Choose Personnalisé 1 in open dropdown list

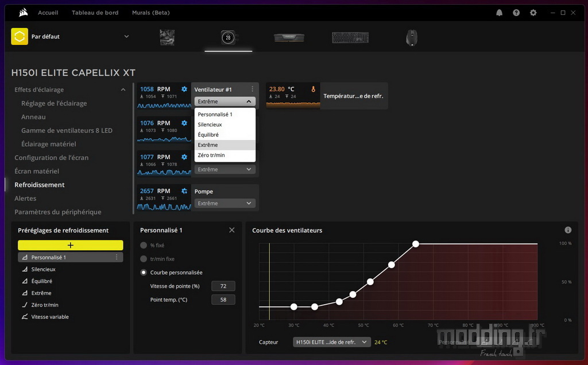(x=225, y=114)
